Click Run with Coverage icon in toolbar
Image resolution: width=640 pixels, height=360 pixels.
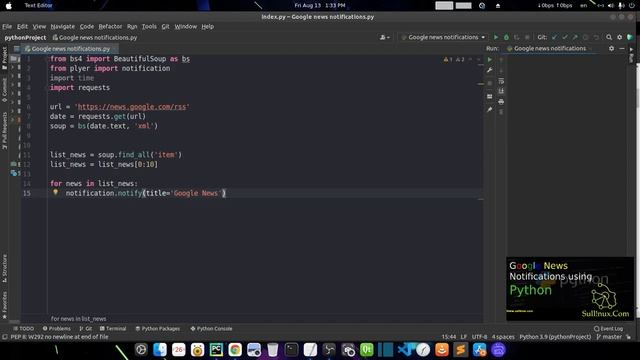pos(517,37)
